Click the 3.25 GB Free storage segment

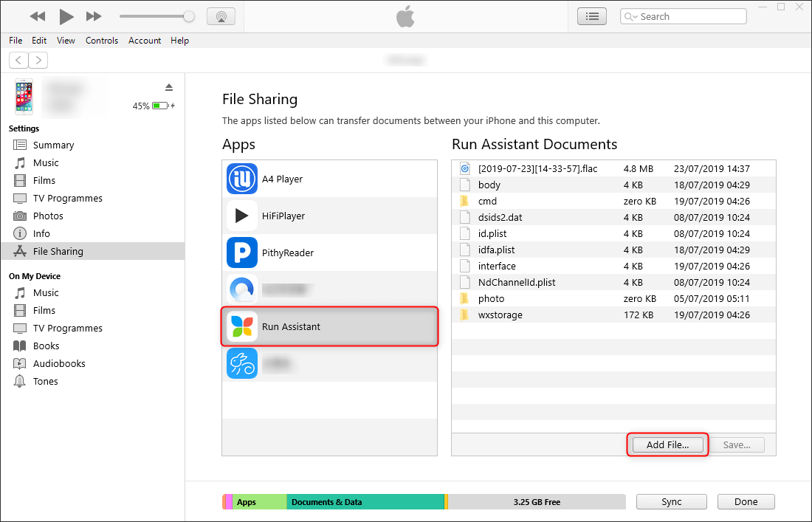(537, 502)
